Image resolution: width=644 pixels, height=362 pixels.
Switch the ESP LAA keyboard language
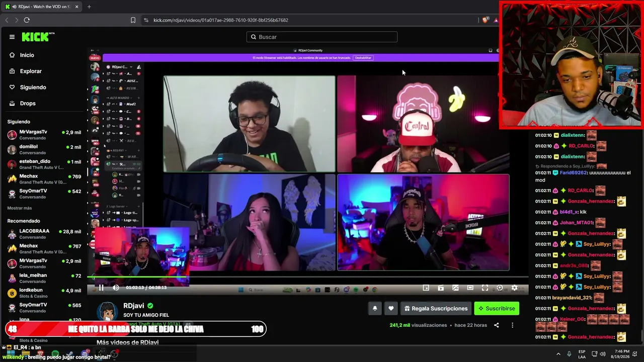click(x=582, y=354)
